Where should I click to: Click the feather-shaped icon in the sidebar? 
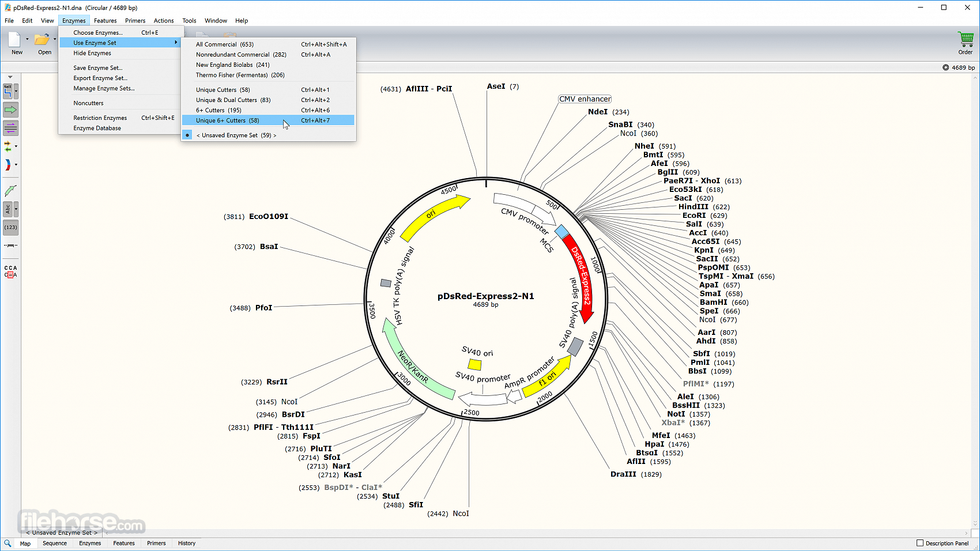point(10,191)
